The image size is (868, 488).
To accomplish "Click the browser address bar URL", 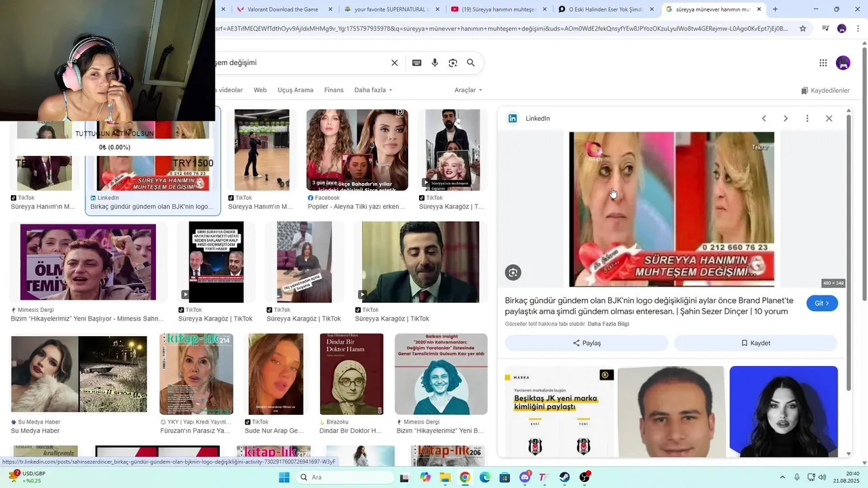I will pos(502,28).
